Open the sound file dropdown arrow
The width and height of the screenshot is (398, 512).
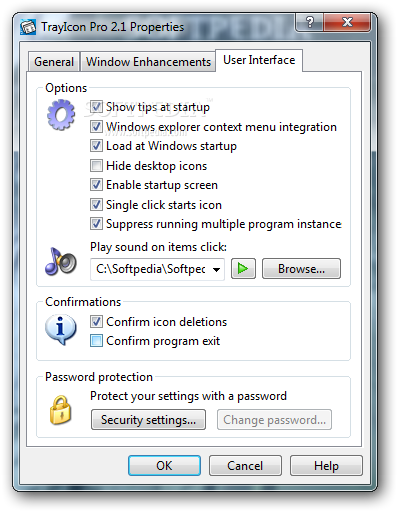point(217,269)
